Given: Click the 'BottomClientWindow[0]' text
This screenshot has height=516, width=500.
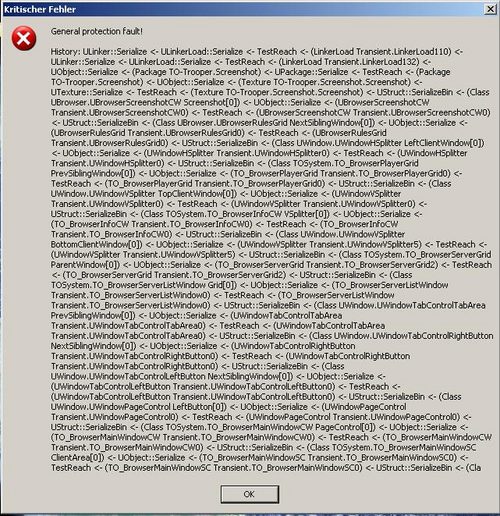Looking at the screenshot, I should tap(96, 244).
